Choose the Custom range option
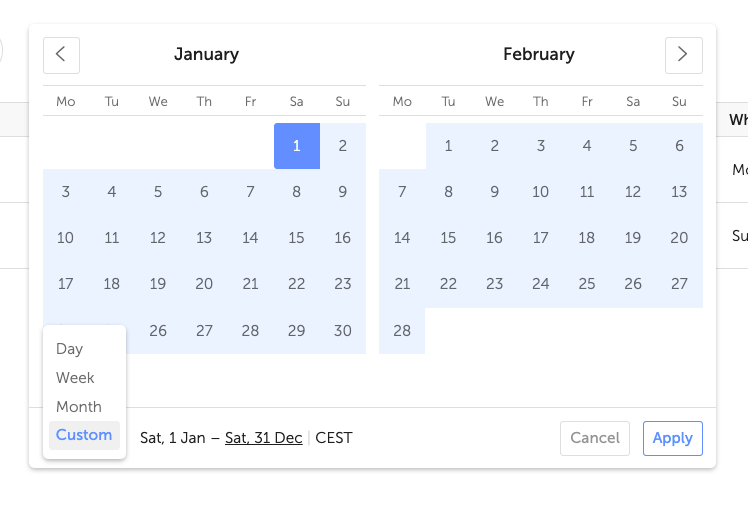The image size is (748, 510). [x=84, y=435]
